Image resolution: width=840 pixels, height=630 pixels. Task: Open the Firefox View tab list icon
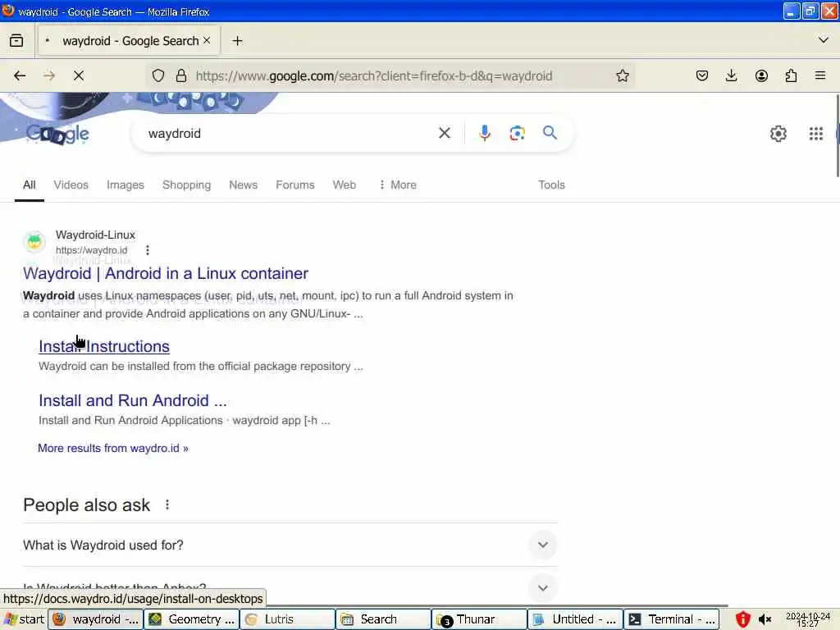16,41
